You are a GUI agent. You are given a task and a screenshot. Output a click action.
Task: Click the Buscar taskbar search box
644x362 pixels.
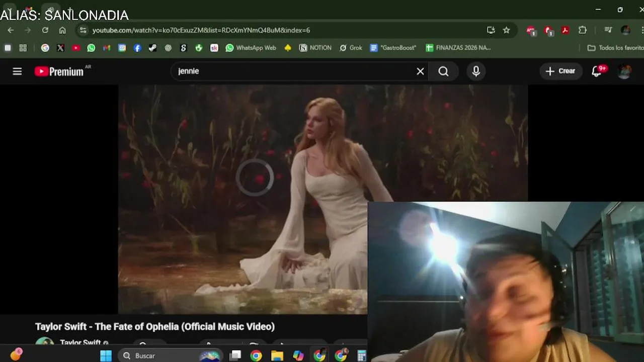170,355
